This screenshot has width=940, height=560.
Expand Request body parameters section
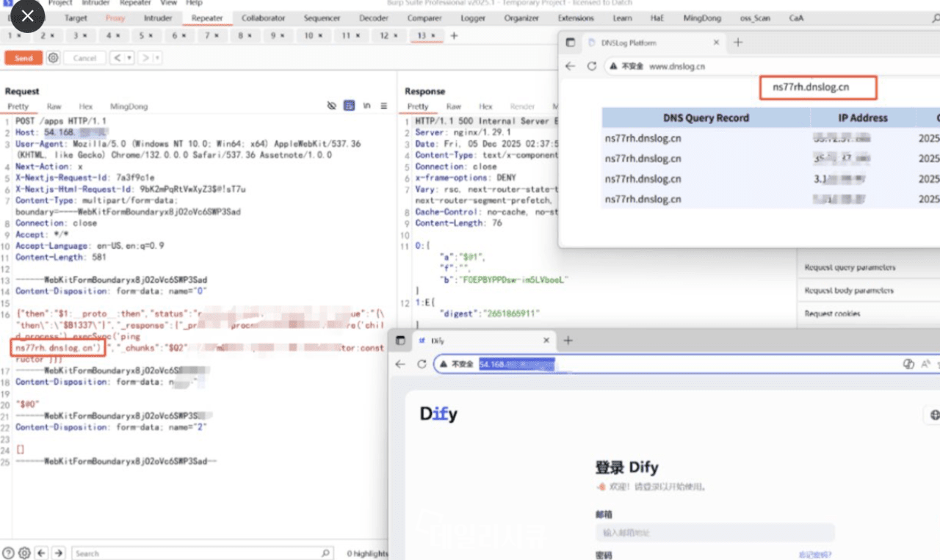coord(849,291)
